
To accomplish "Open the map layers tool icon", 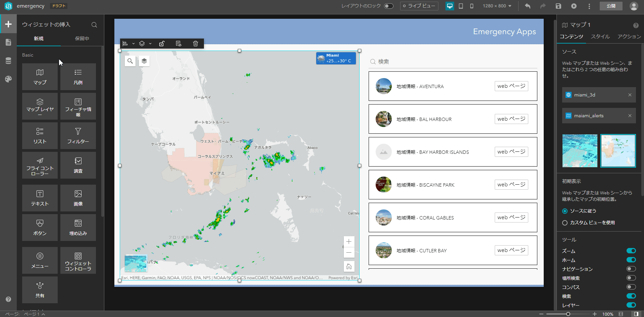I will pyautogui.click(x=144, y=61).
